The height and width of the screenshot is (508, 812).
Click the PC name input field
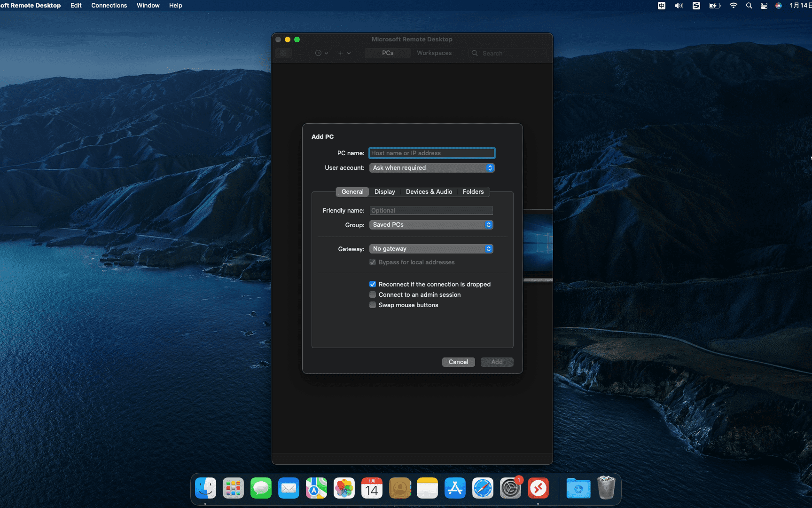(x=431, y=153)
